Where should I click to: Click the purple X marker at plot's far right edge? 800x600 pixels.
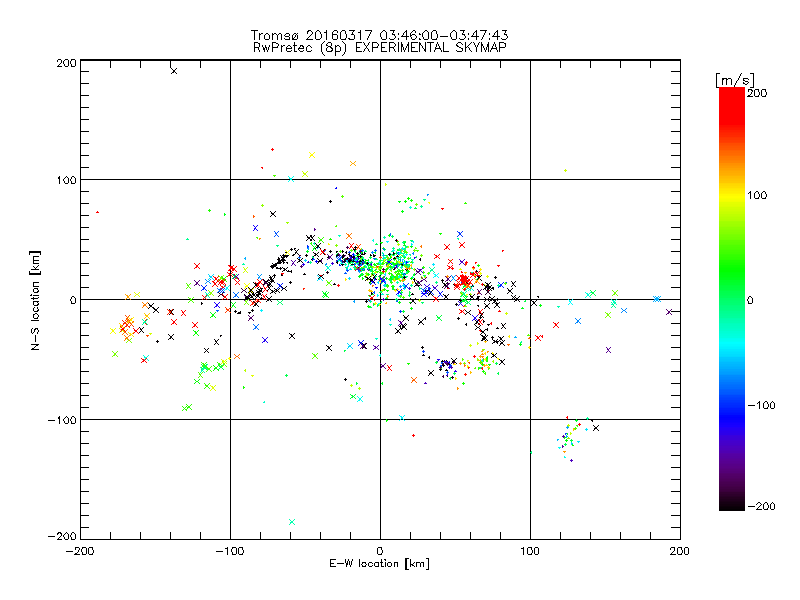tap(669, 312)
